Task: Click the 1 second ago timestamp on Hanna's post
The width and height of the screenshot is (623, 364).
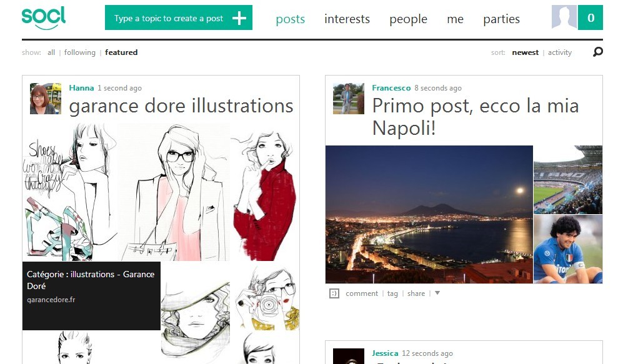Action: point(119,88)
